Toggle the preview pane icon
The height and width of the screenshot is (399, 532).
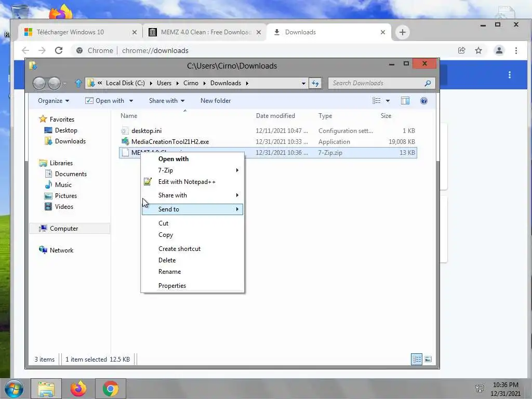point(405,101)
